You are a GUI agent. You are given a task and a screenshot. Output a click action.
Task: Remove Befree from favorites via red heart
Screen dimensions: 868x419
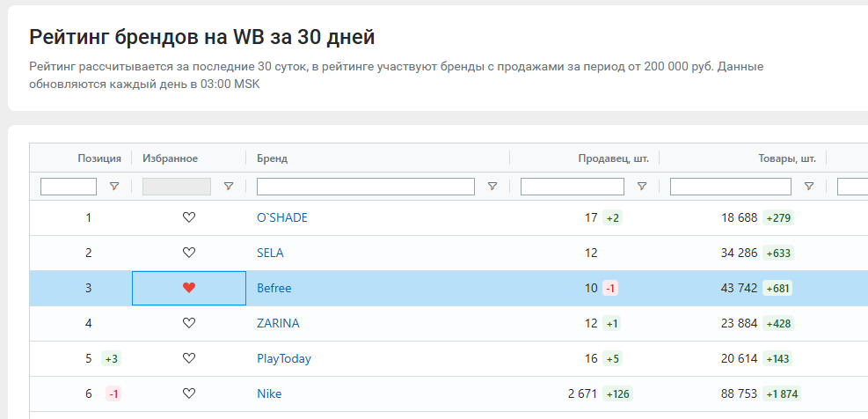coord(189,288)
